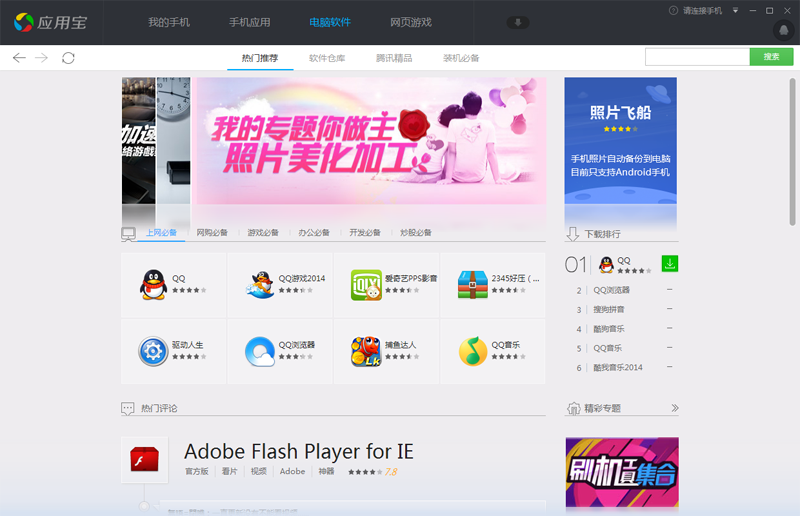Viewport: 800px width, 516px height.
Task: Open the dropdown arrow in title bar
Action: (735, 10)
